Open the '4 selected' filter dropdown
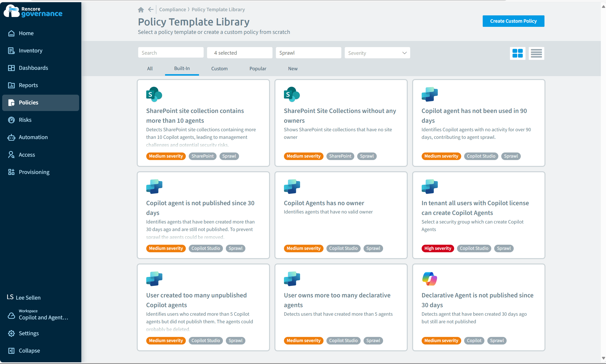Viewport: 606px width, 364px height. coord(239,53)
